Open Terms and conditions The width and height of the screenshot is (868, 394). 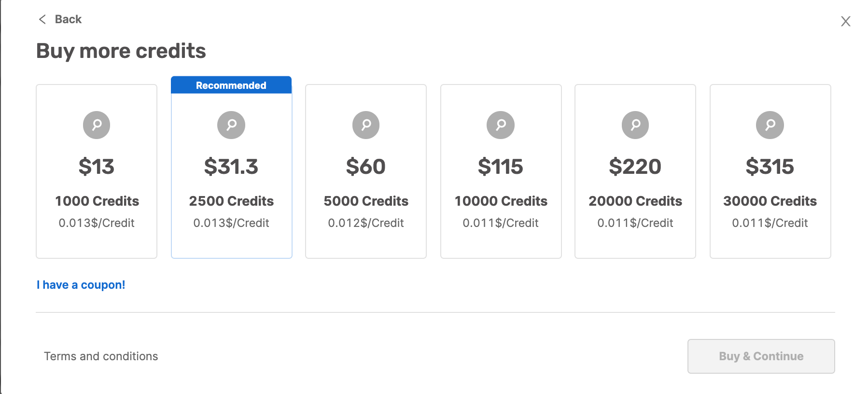101,356
